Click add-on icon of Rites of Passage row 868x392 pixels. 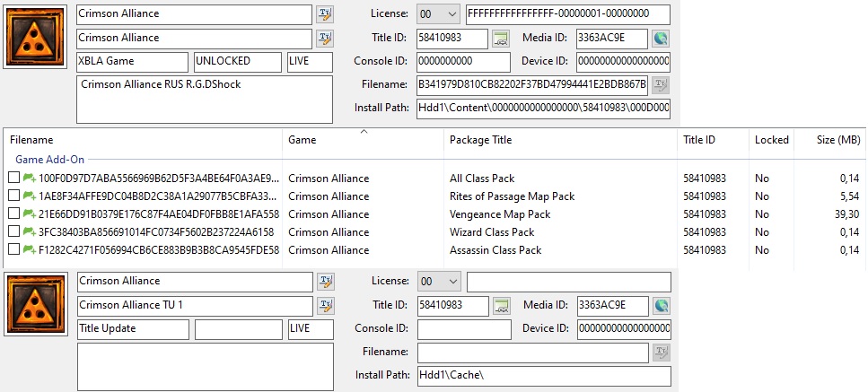[30, 196]
